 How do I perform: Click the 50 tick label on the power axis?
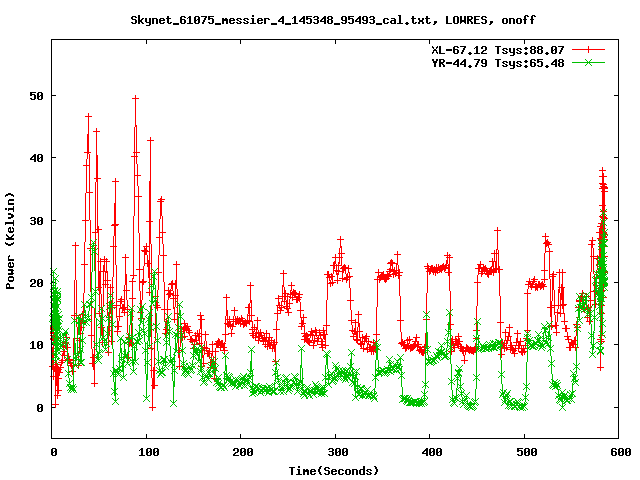[37, 96]
